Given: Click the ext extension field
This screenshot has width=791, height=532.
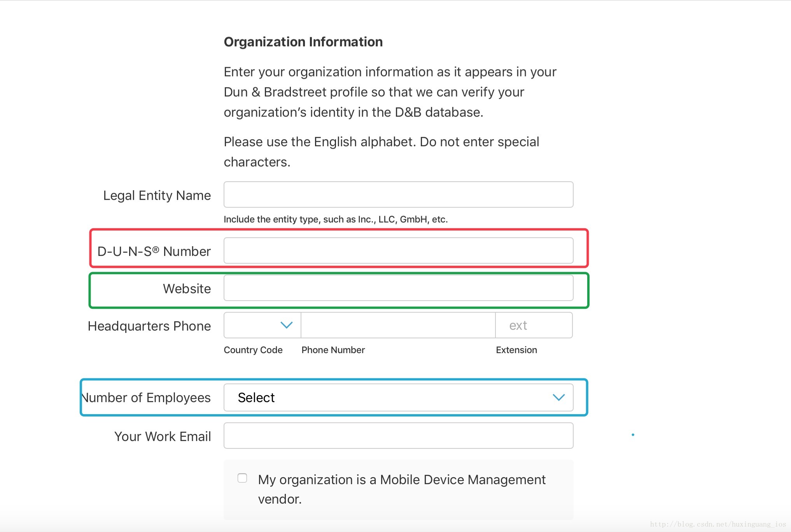Looking at the screenshot, I should pos(534,325).
